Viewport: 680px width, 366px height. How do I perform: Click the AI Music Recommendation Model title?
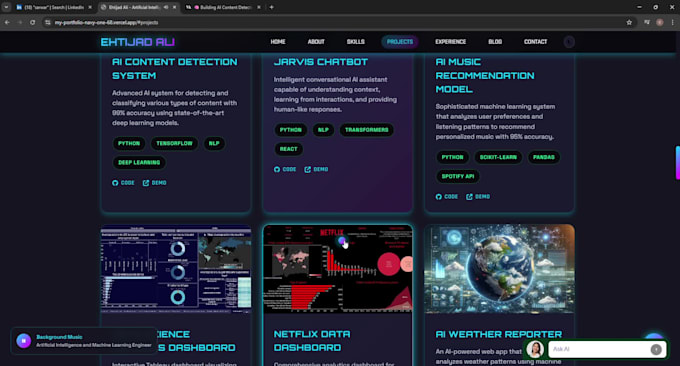485,75
